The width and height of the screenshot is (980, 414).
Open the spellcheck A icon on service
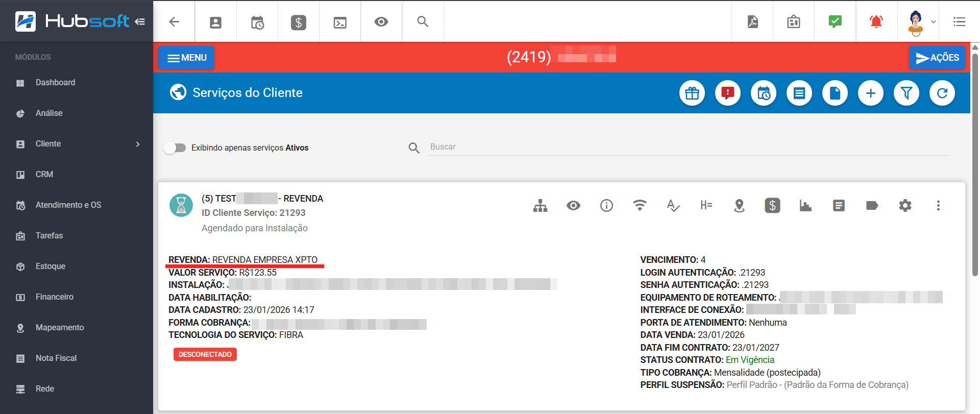pyautogui.click(x=673, y=206)
